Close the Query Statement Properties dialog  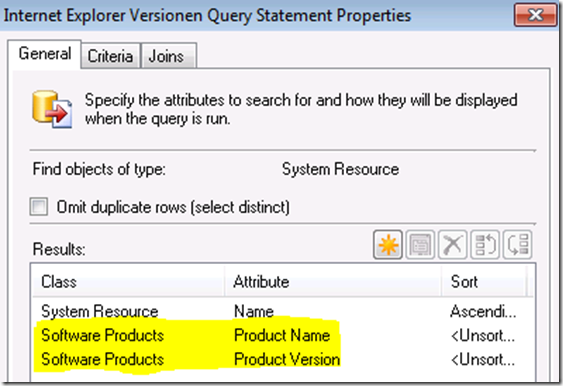(535, 15)
